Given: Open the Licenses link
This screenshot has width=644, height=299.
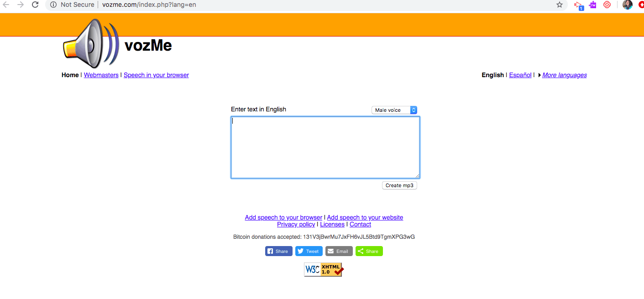Looking at the screenshot, I should 332,224.
